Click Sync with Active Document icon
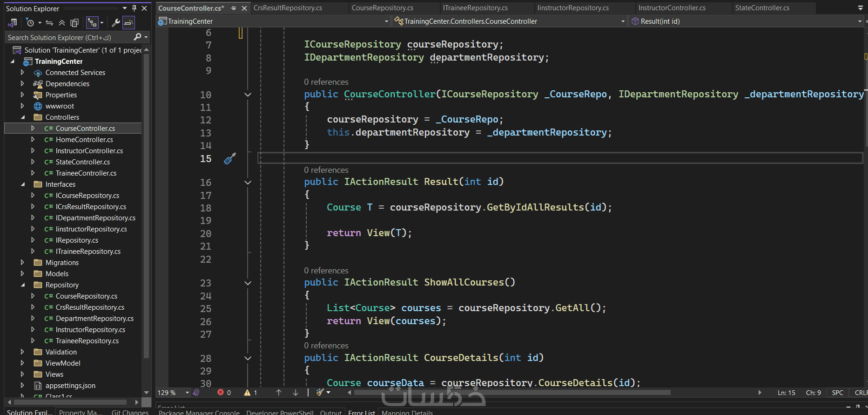Image resolution: width=868 pixels, height=415 pixels. pos(49,23)
